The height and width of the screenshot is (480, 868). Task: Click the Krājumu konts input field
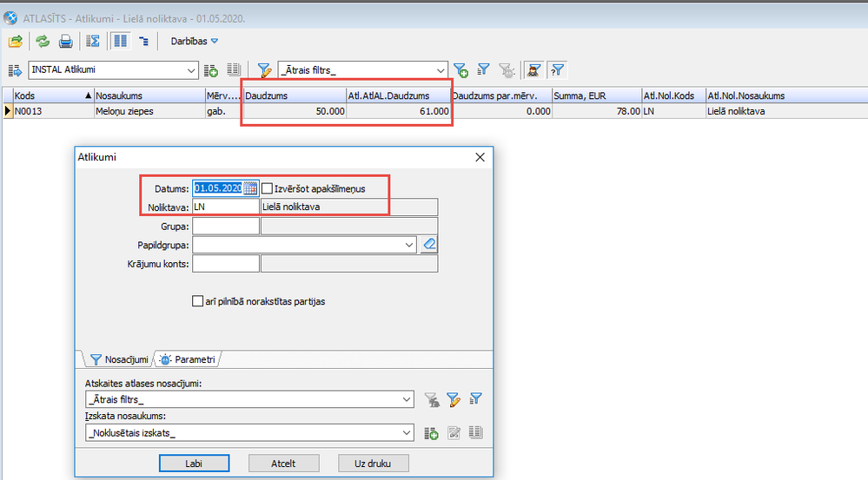click(225, 263)
